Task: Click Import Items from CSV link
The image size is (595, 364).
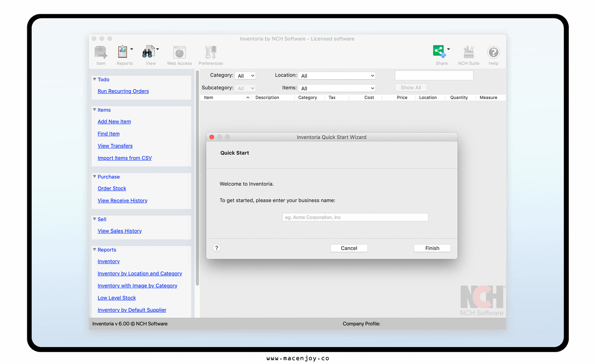Action: [124, 158]
